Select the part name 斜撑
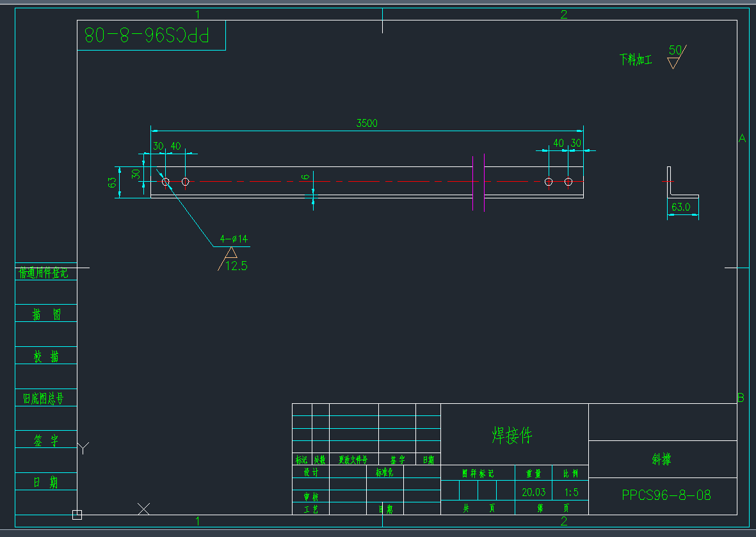The image size is (756, 537). (661, 460)
